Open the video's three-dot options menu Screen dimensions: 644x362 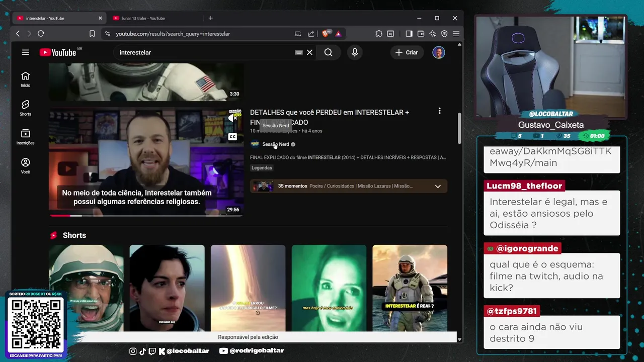[x=439, y=111]
